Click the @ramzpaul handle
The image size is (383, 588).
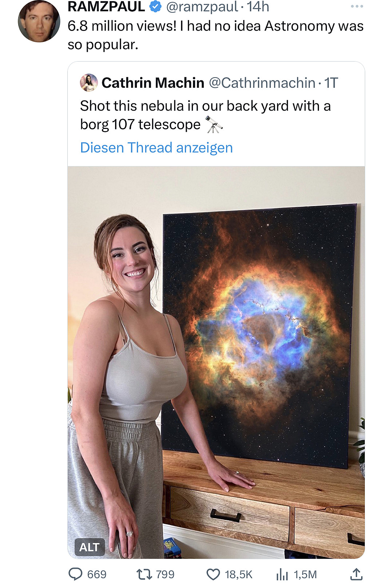coord(202,7)
